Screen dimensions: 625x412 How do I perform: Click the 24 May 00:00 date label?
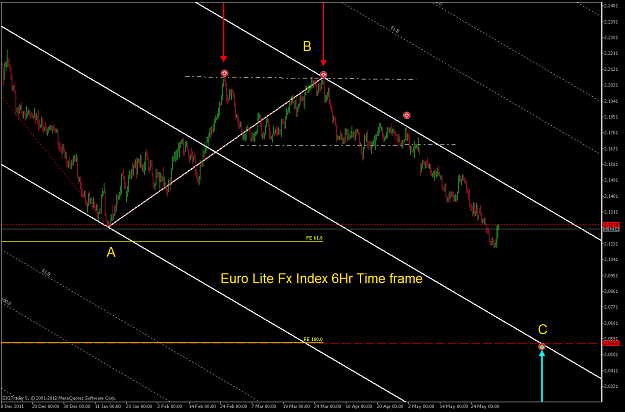484,406
